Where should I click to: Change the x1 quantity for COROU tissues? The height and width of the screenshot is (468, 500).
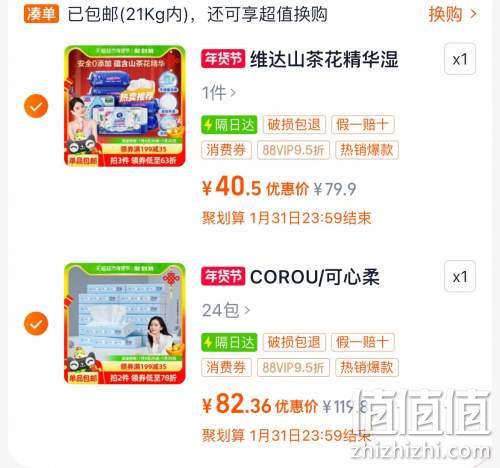click(460, 277)
